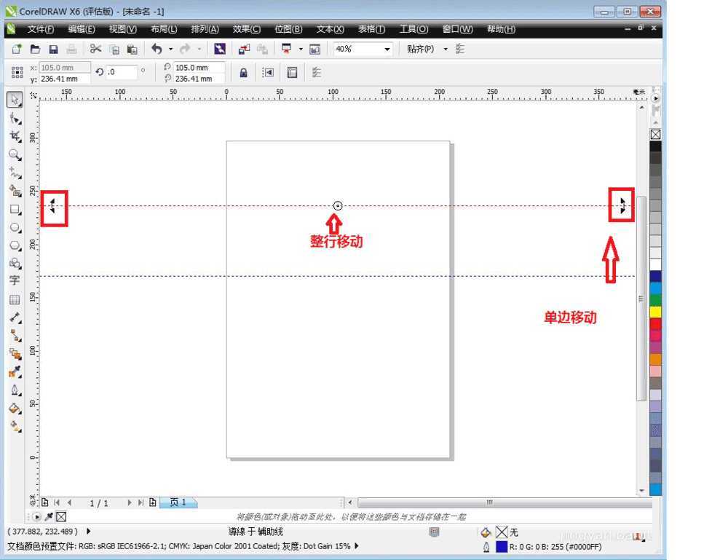Toggle the no-color X swatch in palette

pos(655,135)
